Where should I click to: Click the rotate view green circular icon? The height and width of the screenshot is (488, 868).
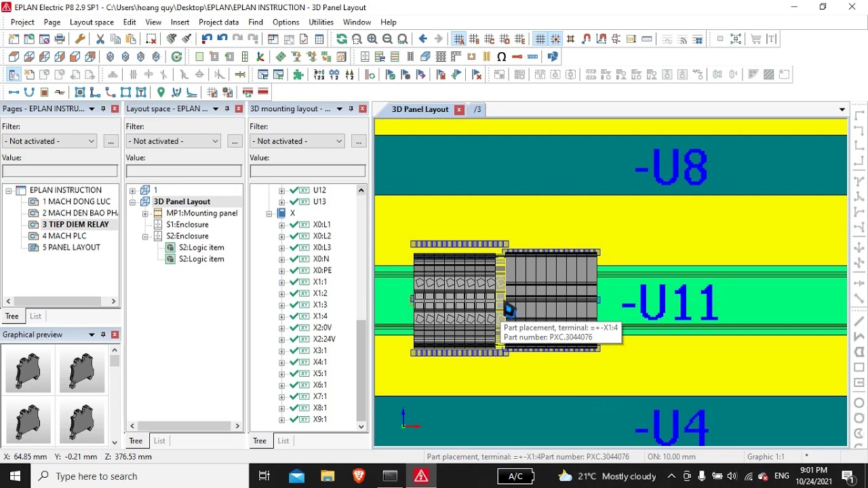click(177, 57)
